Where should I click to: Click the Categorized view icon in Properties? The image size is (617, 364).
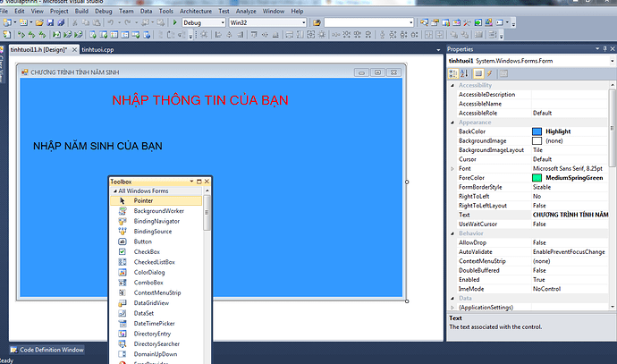(x=452, y=73)
